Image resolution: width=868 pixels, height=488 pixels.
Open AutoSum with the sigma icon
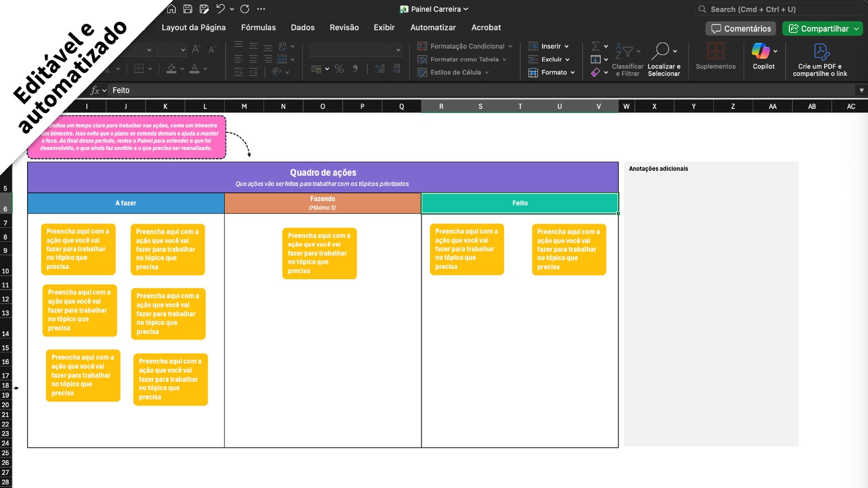pos(596,46)
